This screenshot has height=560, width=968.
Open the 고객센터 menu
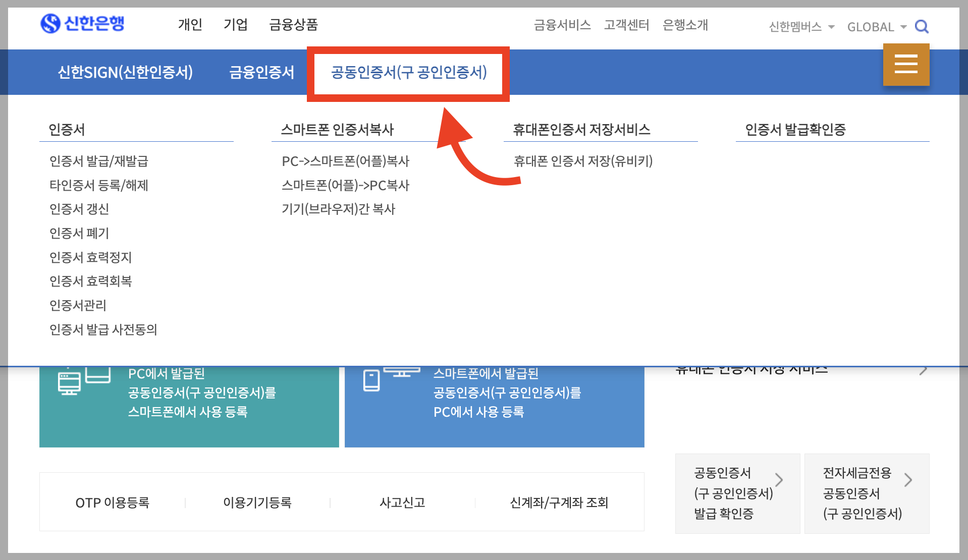[x=627, y=25]
